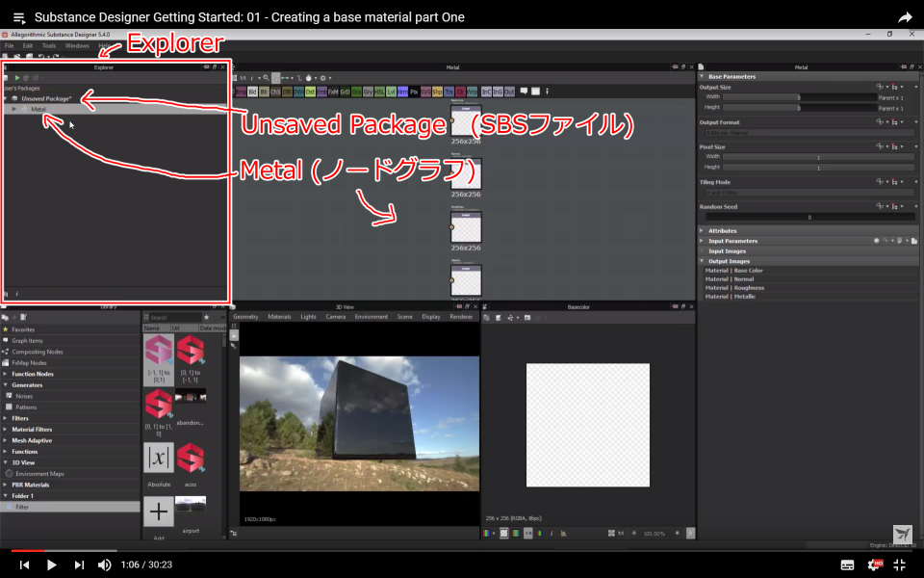Toggle the 2D view lock button

690,533
